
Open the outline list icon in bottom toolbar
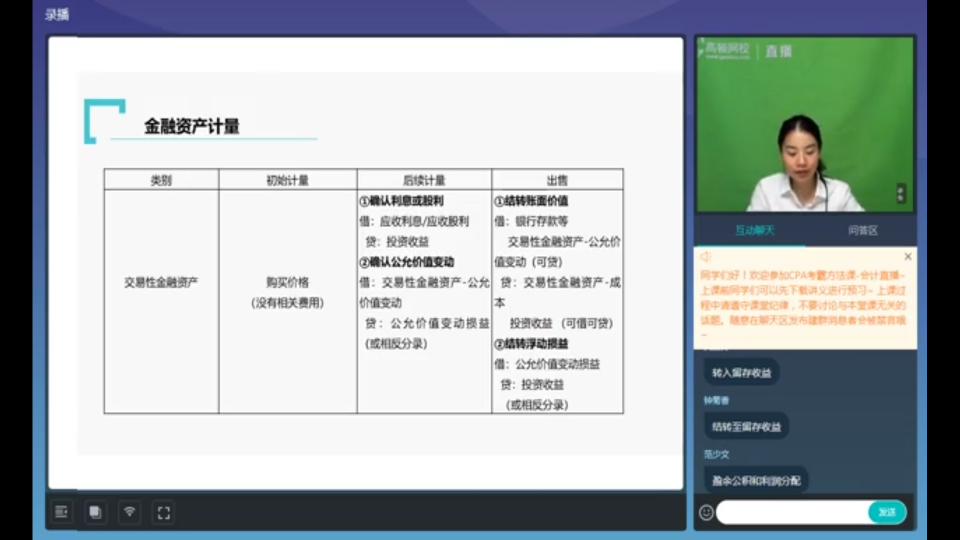point(61,512)
